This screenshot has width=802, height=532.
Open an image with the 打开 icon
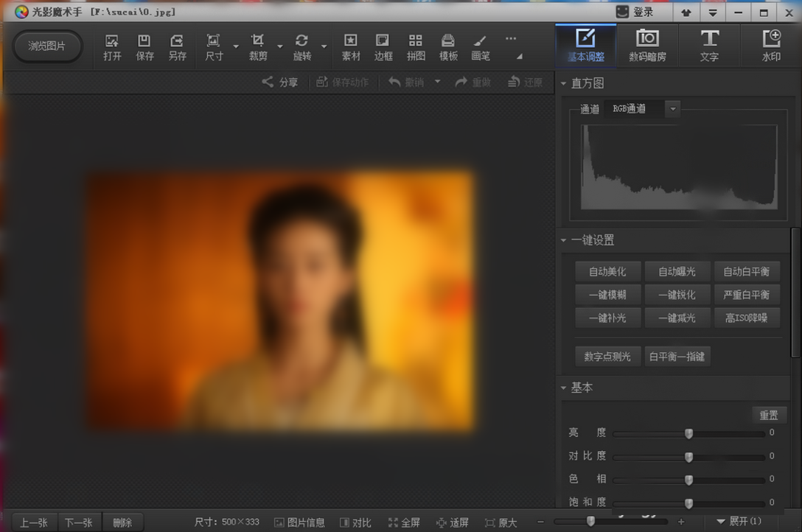111,46
